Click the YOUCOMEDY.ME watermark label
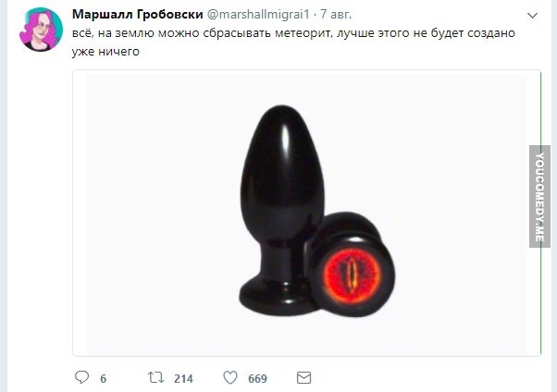 pos(539,196)
